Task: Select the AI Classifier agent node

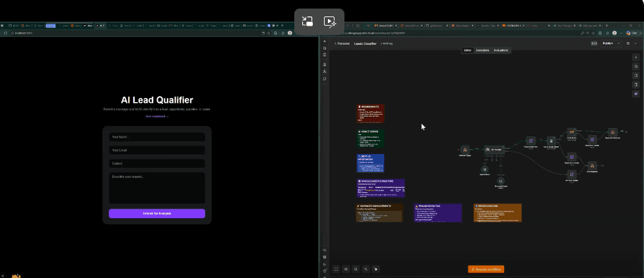Action: tap(494, 150)
